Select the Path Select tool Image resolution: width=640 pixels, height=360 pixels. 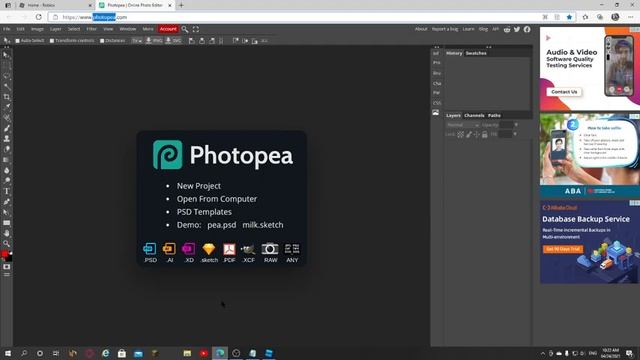6,212
